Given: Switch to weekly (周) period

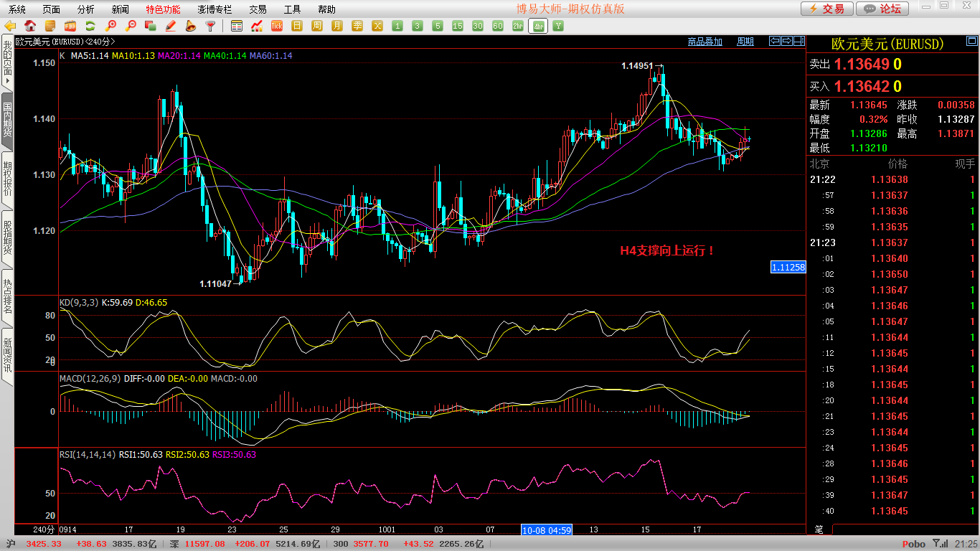Looking at the screenshot, I should click(x=317, y=26).
